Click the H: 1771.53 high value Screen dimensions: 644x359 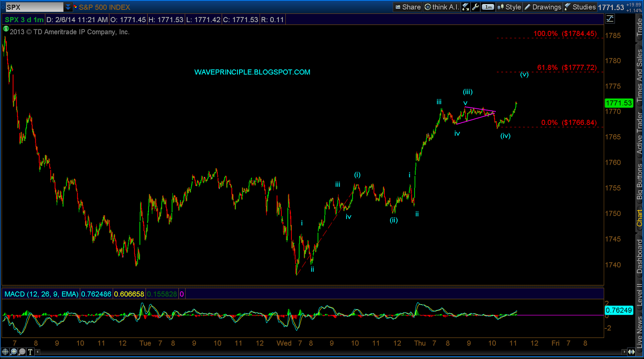(166, 20)
